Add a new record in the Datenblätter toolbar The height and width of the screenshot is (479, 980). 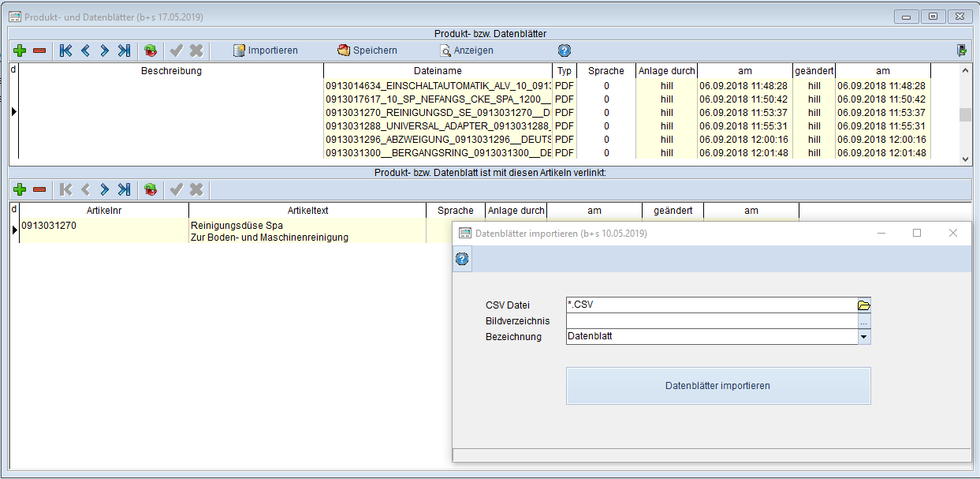[x=20, y=51]
